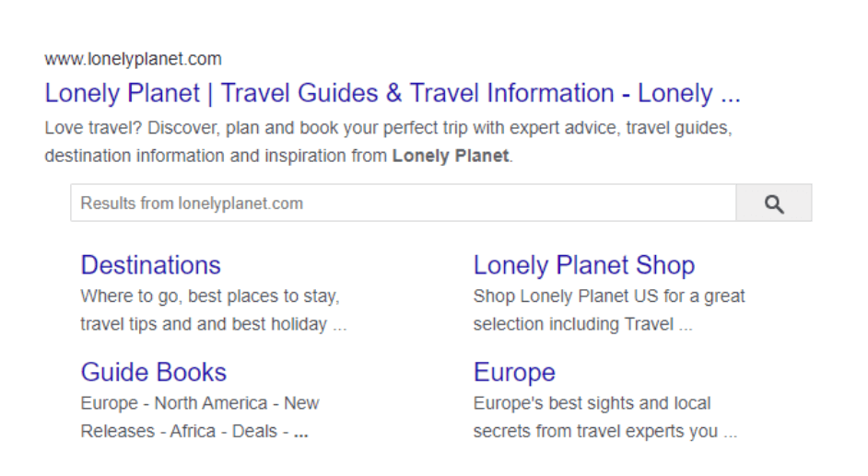Click the "Europe's best sights and local" text
The image size is (868, 476).
coord(592,403)
